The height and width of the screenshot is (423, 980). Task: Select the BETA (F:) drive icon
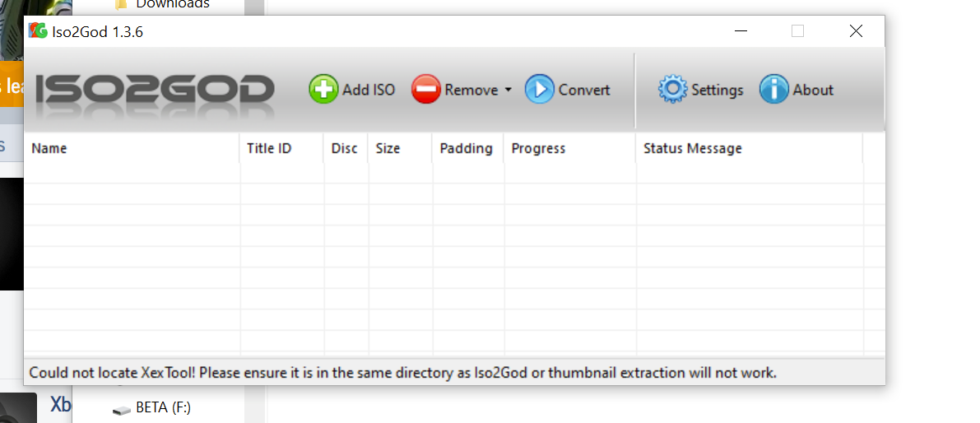[x=121, y=409]
